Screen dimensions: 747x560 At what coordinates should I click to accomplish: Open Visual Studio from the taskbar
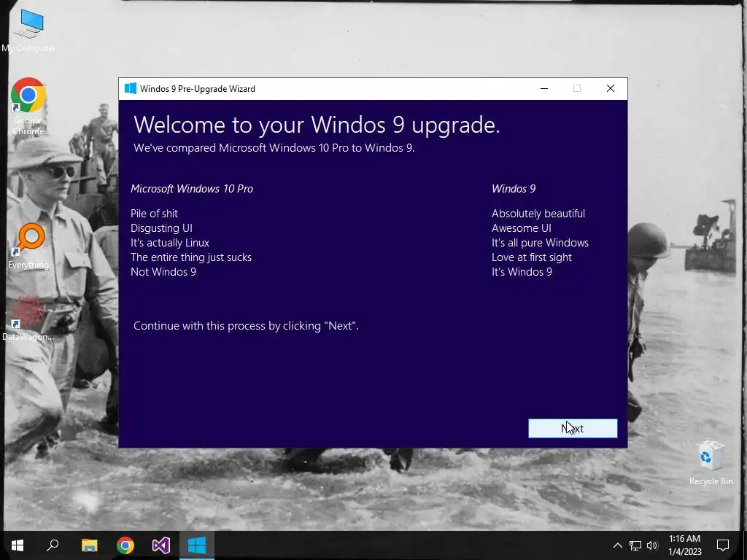point(161,545)
